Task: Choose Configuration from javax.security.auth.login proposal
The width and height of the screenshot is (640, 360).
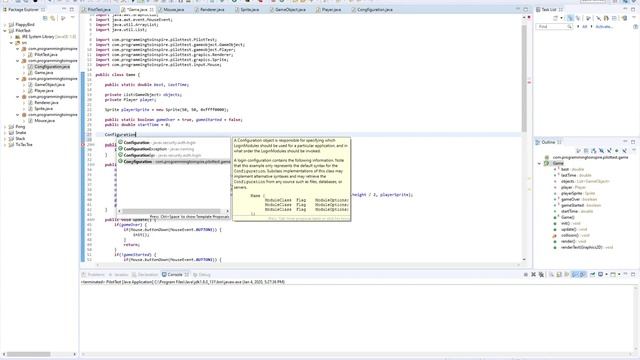Action: click(x=174, y=143)
